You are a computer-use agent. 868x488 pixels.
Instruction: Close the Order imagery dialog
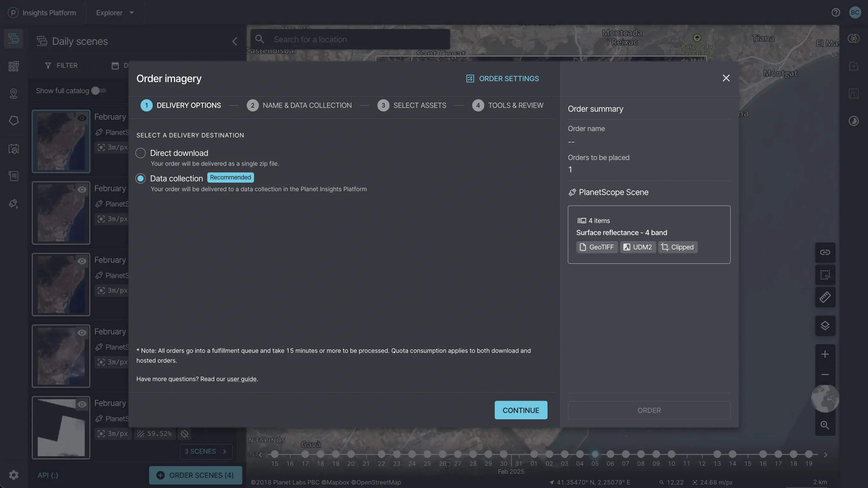(x=726, y=78)
